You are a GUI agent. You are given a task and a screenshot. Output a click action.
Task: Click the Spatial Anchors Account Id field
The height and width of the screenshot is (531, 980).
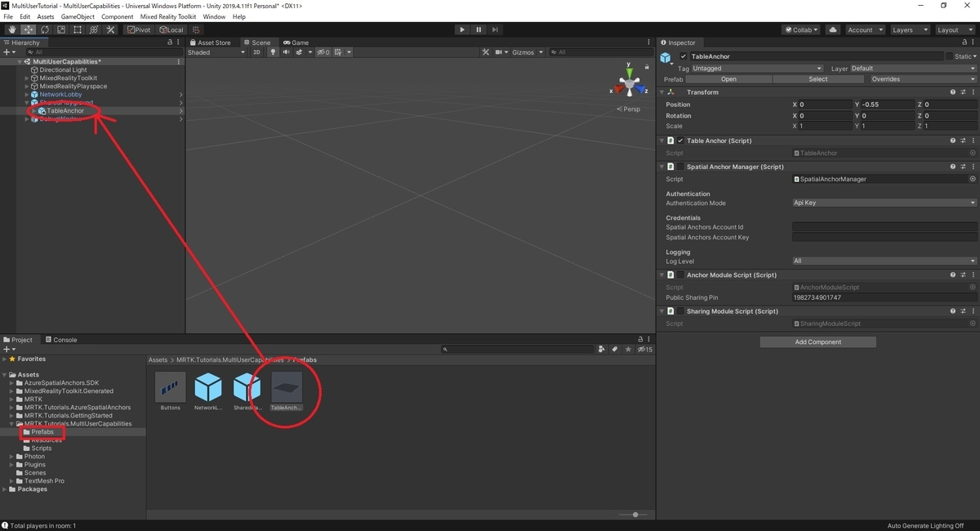tap(884, 227)
